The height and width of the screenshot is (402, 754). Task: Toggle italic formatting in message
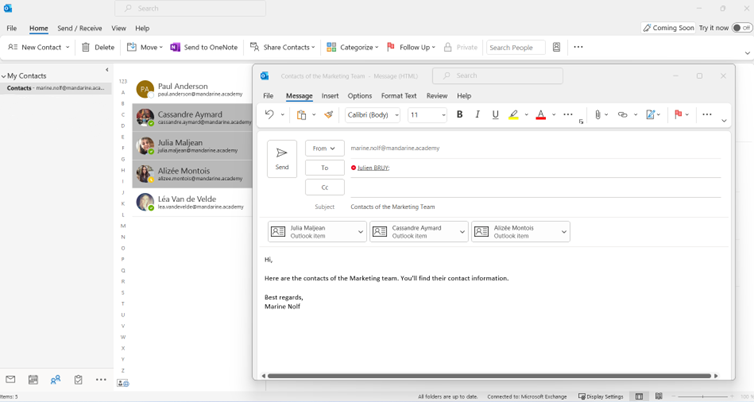pos(477,114)
